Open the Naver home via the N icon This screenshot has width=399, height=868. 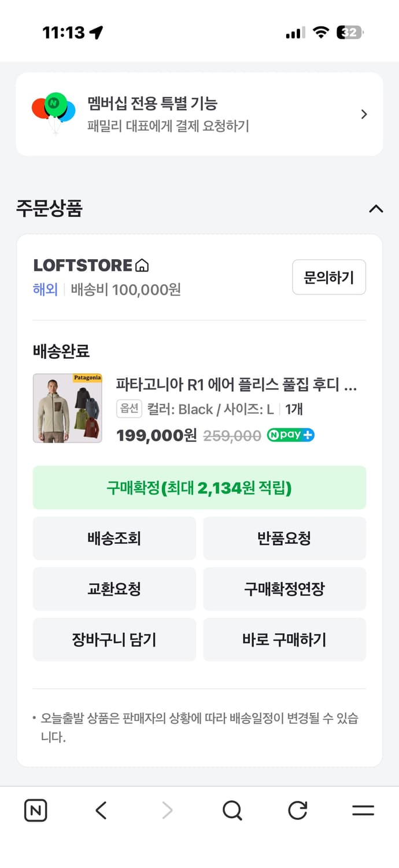35,810
